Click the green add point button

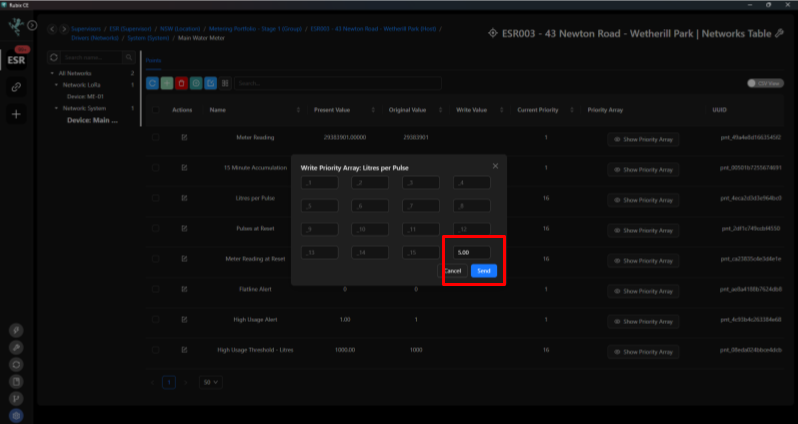[167, 83]
